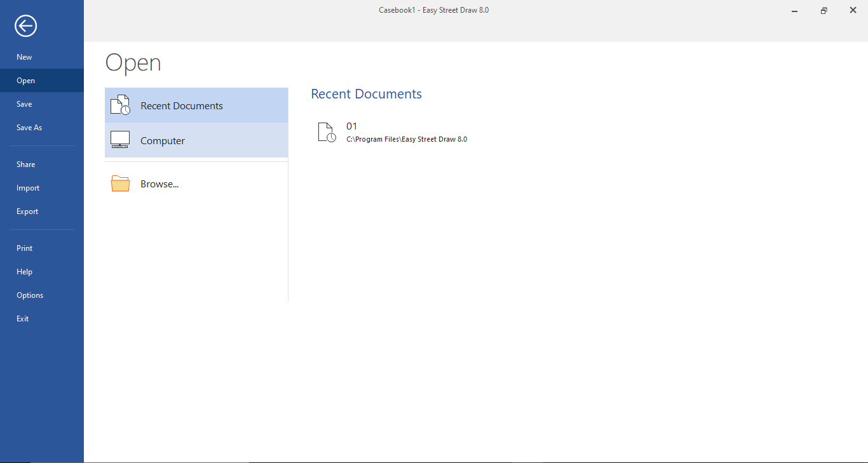Restore down the application window
Image resolution: width=868 pixels, height=463 pixels.
click(x=824, y=10)
